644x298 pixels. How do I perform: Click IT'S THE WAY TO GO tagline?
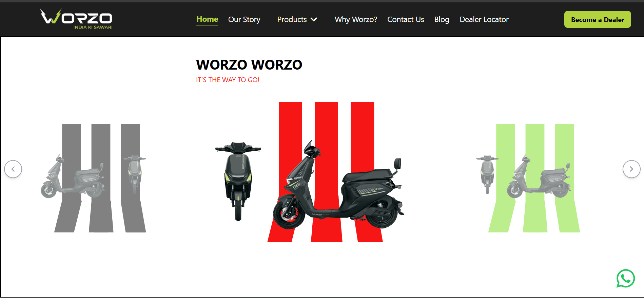coord(228,80)
